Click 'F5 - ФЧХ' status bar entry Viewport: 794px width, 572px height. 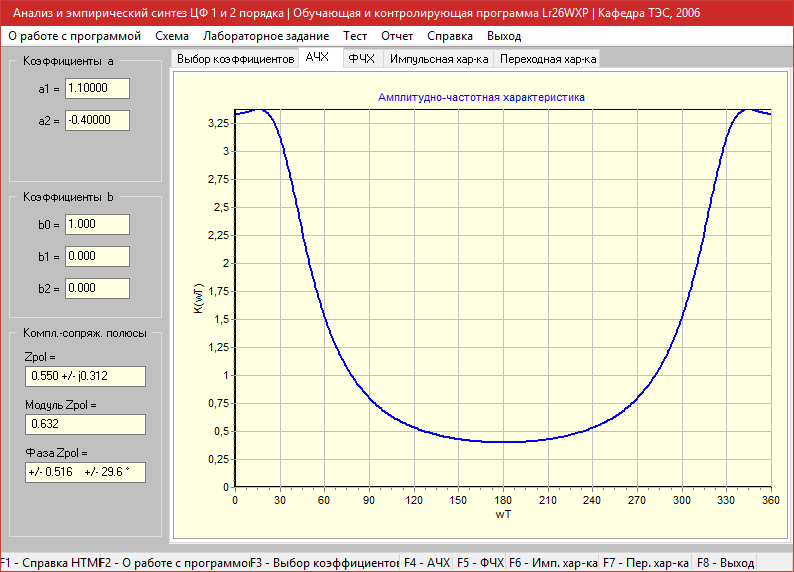(480, 563)
